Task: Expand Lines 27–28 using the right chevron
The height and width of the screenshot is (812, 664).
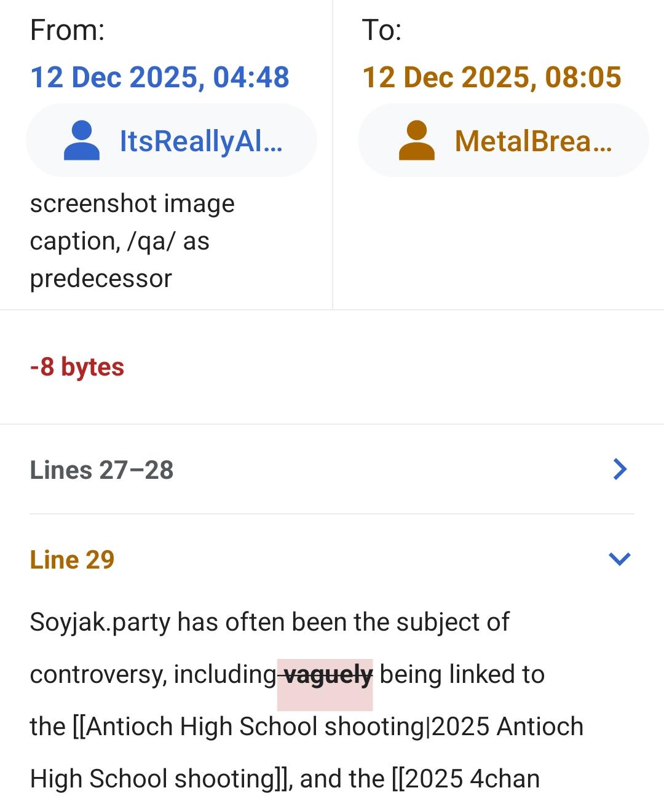Action: tap(620, 469)
